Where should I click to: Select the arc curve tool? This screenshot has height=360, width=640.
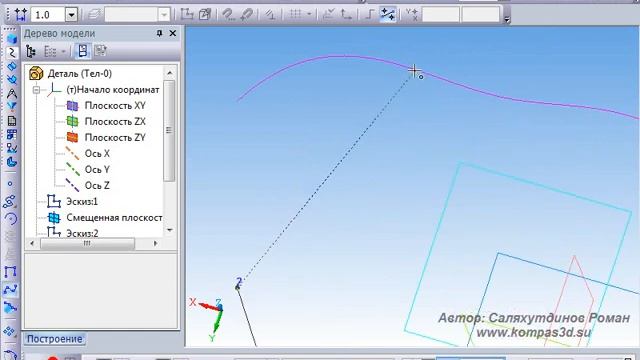coord(10,219)
